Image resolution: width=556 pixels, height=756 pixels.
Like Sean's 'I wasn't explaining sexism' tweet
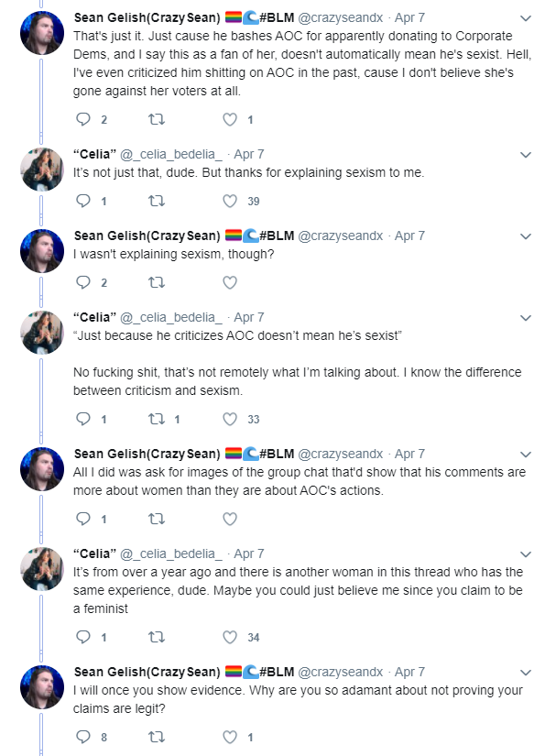pos(230,282)
